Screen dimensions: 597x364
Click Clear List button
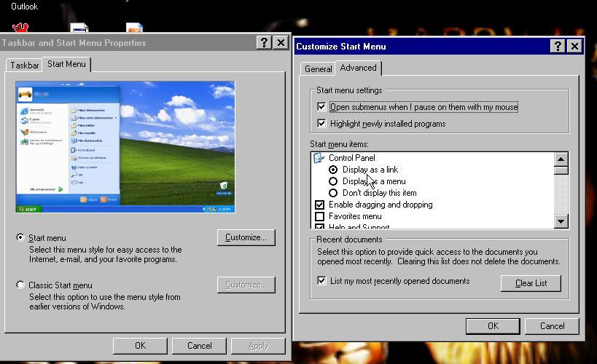[x=531, y=283]
